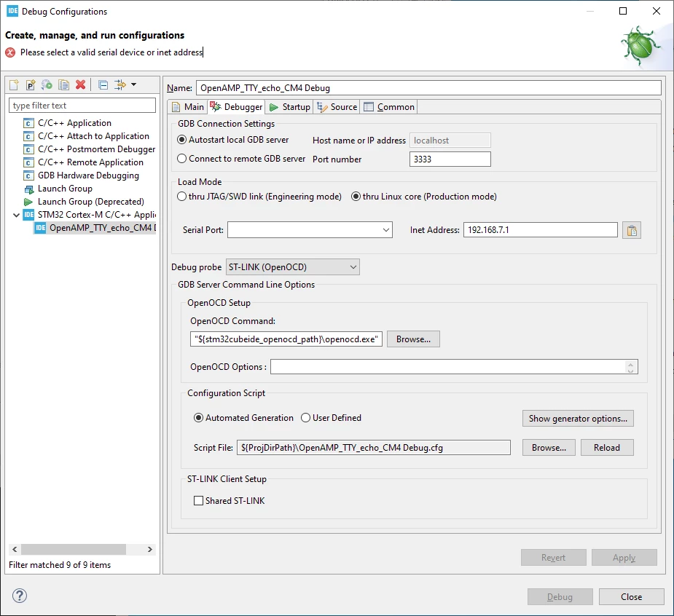Click the Inet Address field
Screen dimensions: 674x616
541,230
